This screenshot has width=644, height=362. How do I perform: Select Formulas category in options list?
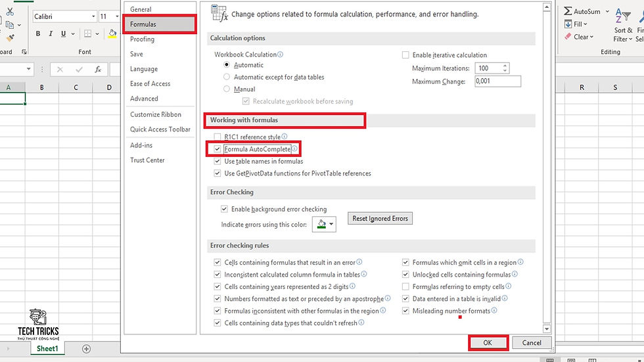(159, 24)
